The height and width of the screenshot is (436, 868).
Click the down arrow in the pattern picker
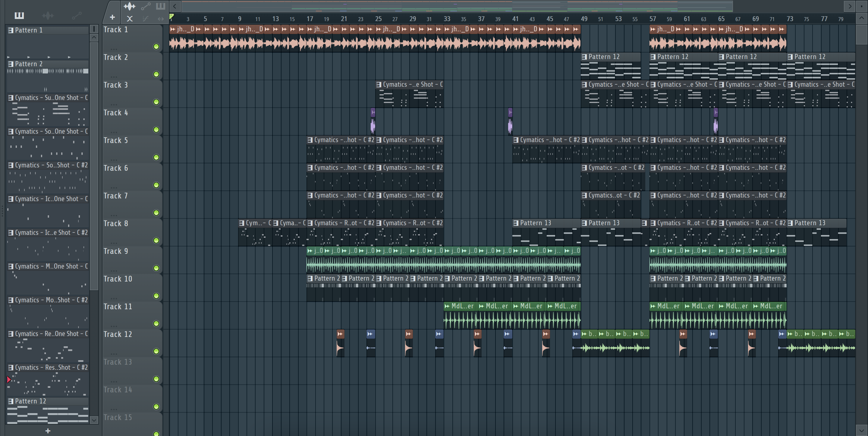pos(94,420)
